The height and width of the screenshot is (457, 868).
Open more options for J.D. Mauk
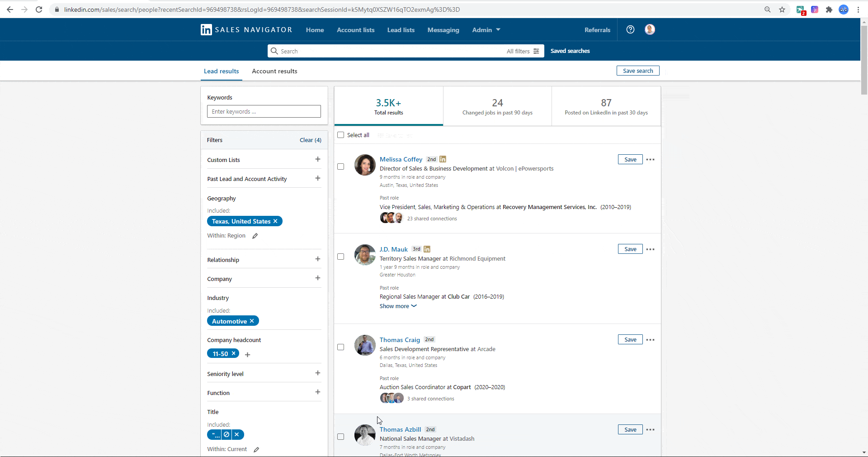tap(650, 249)
